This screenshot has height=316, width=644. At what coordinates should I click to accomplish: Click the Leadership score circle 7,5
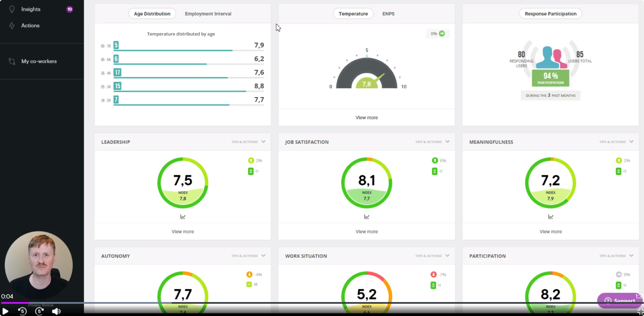183,183
